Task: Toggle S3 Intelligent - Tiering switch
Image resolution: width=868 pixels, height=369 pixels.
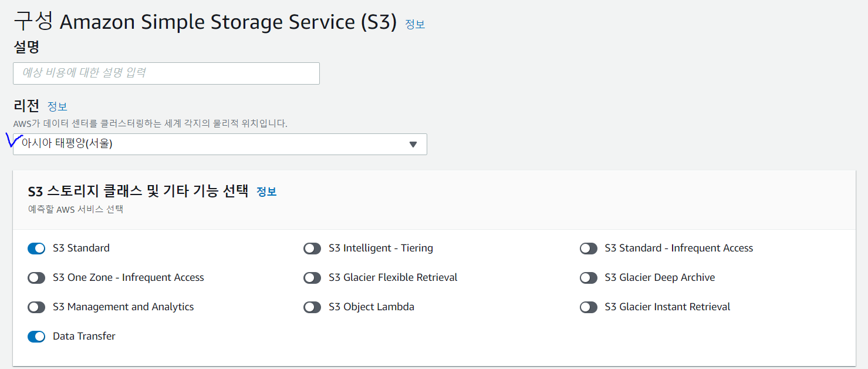Action: [x=312, y=249]
